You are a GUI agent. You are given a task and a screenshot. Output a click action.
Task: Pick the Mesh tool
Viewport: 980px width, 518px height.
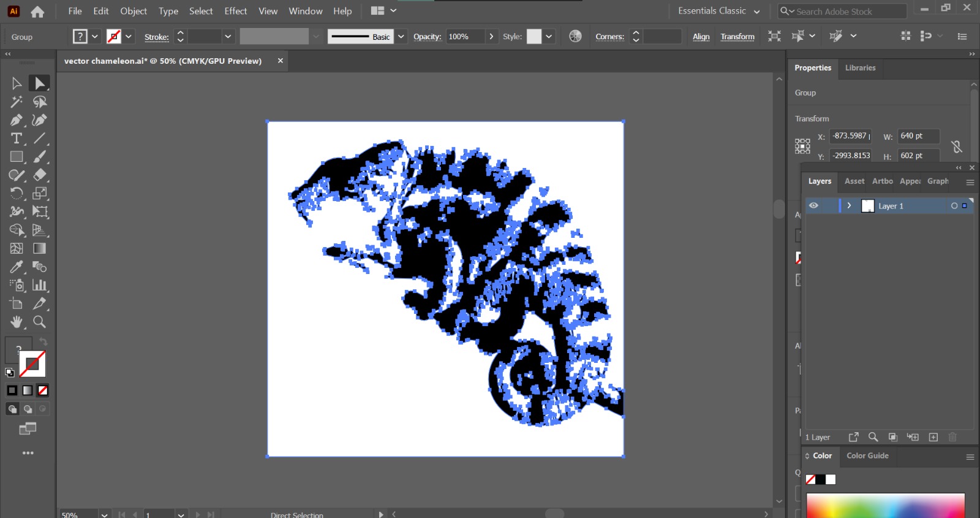[x=17, y=248]
